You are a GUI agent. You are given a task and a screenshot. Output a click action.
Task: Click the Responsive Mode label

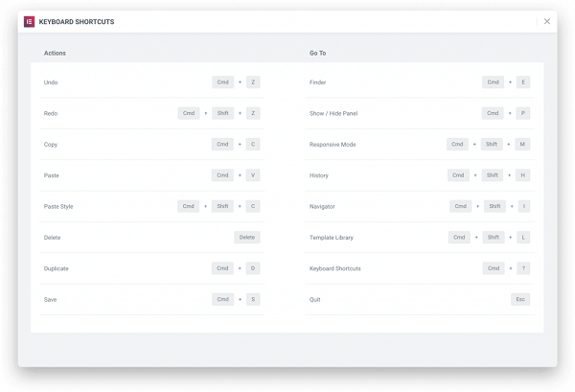333,145
